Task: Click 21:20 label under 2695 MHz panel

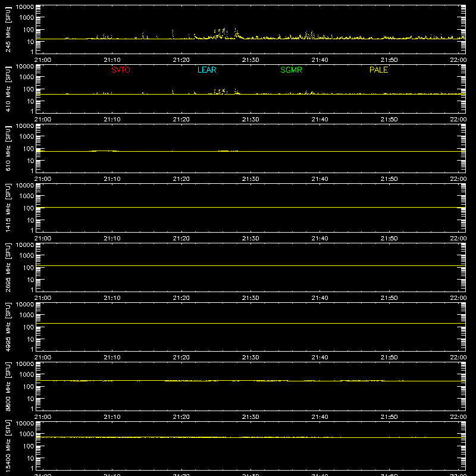Action: click(181, 298)
